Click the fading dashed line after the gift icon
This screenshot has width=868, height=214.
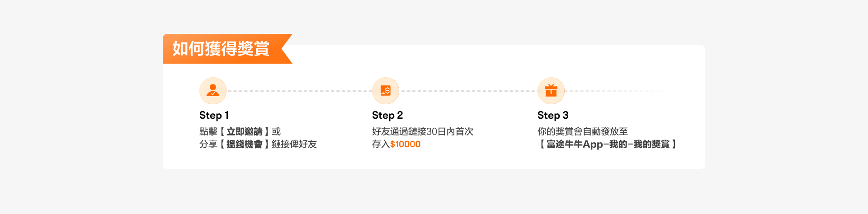point(615,91)
